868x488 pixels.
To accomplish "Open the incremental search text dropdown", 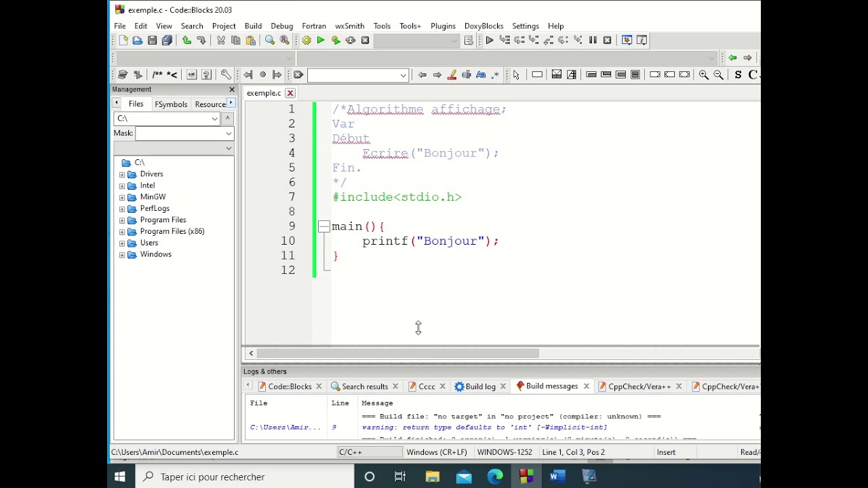I will [x=403, y=75].
